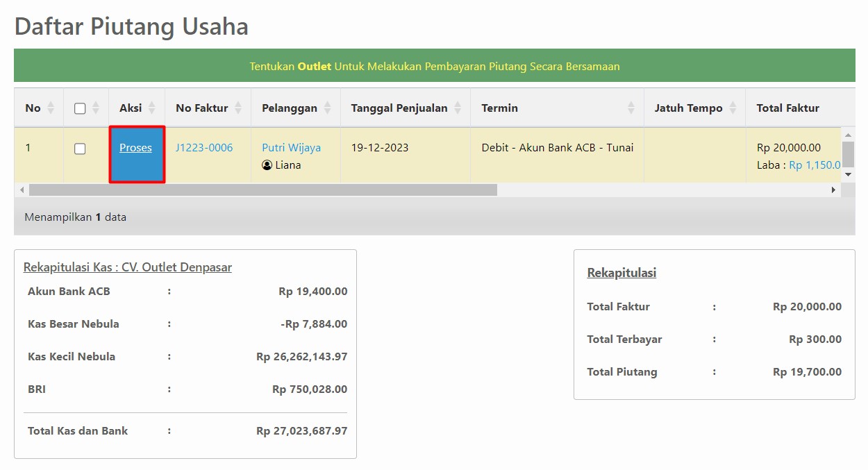Check the row 1 invoice checkbox
868x470 pixels.
(80, 149)
